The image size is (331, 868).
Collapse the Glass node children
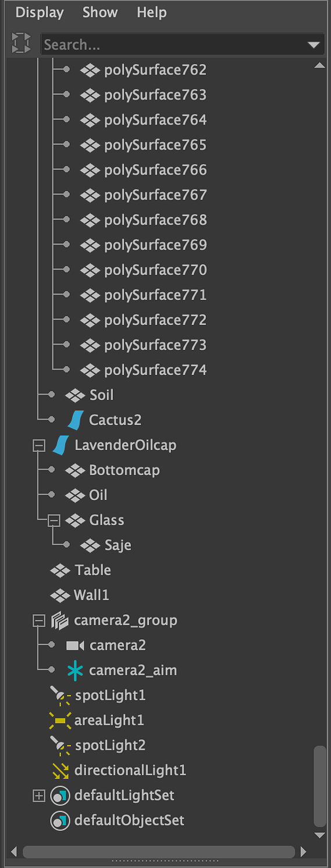[54, 520]
